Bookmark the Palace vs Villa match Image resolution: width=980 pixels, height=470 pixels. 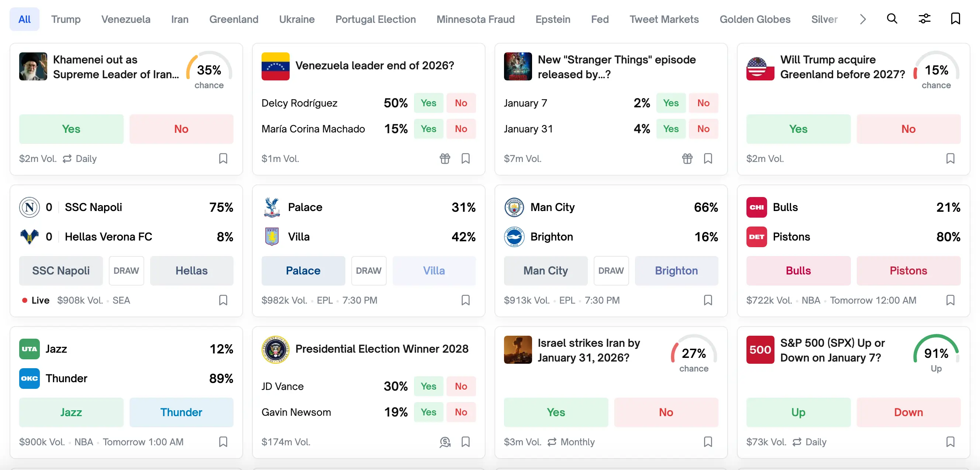tap(466, 300)
